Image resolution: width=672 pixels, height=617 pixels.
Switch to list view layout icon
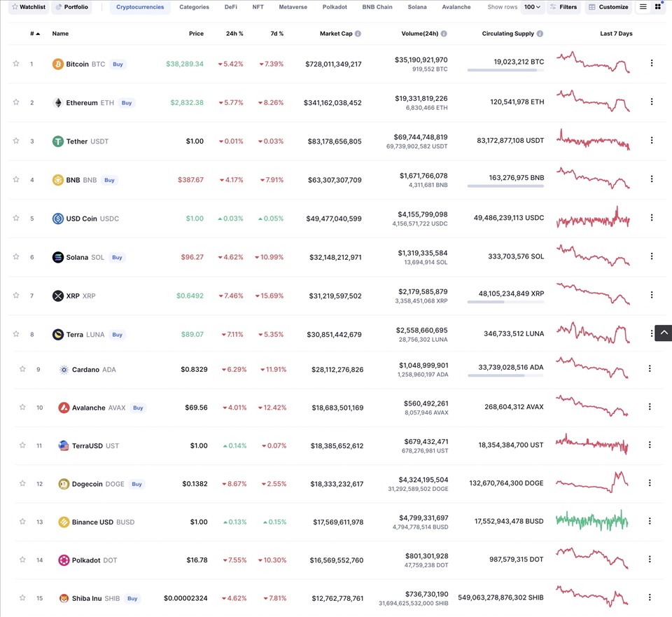pyautogui.click(x=643, y=7)
